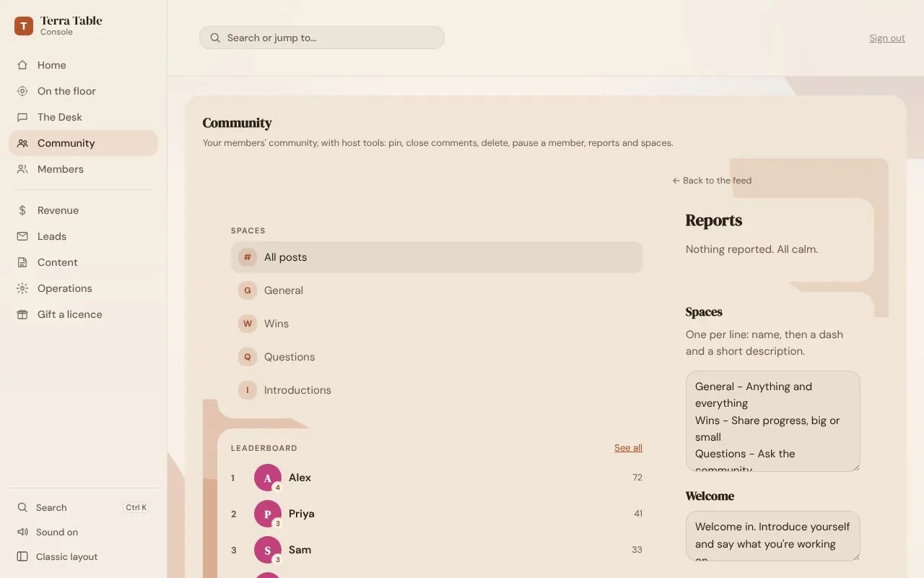Click See all on the leaderboard
Viewport: 924px width, 578px height.
(x=628, y=448)
